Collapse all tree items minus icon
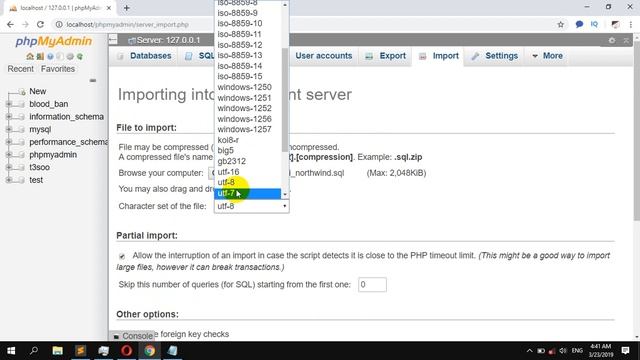 (93, 80)
